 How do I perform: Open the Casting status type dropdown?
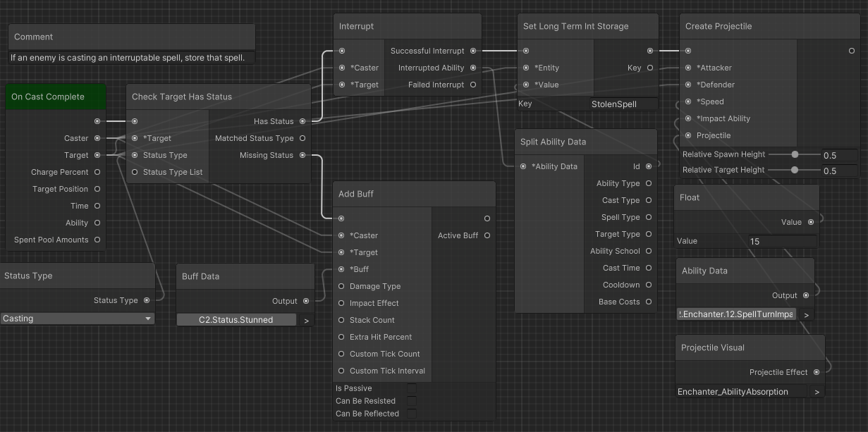click(x=78, y=319)
